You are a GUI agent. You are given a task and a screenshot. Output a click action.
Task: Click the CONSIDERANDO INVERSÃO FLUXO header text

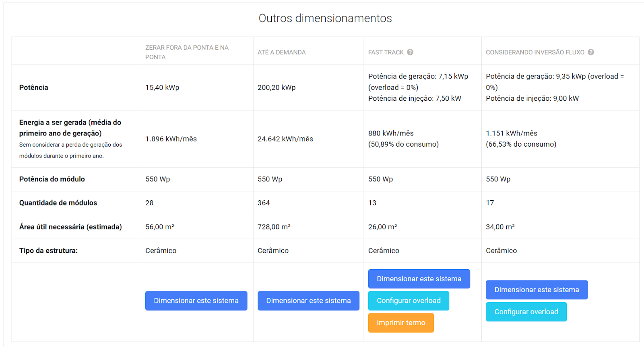pos(535,52)
